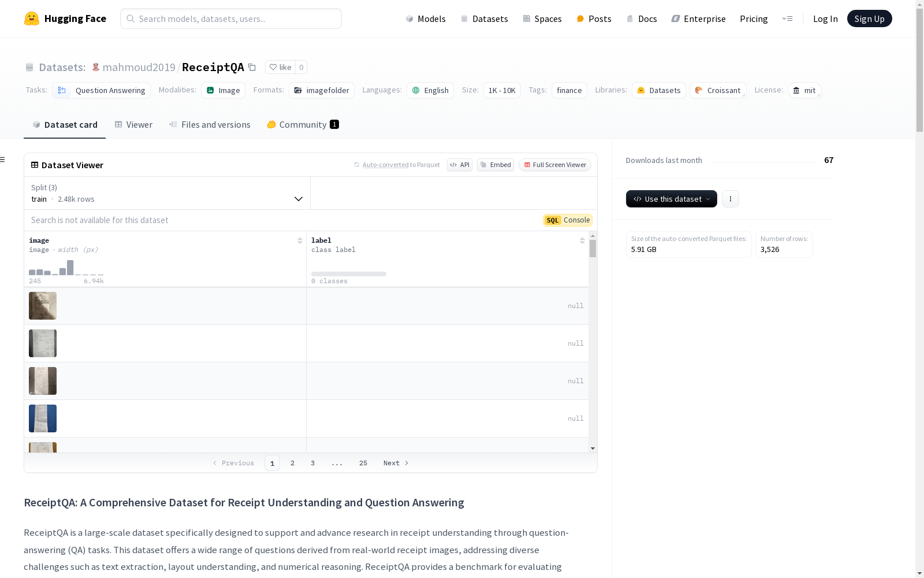Select the Datasets library tag
924x578 pixels.
[x=659, y=90]
